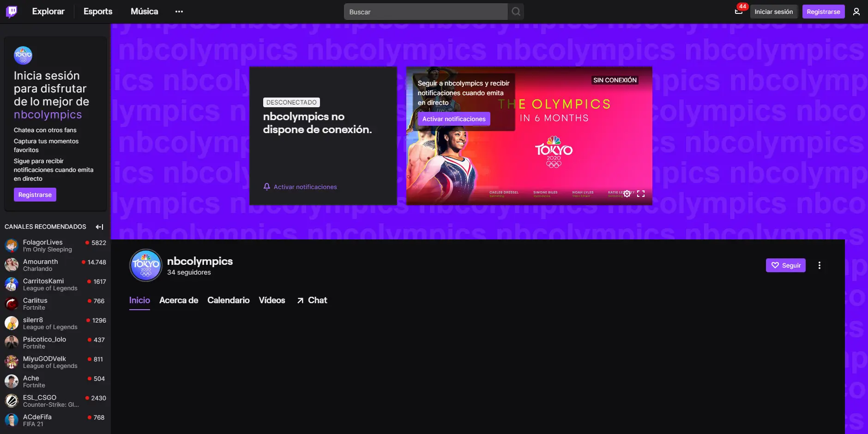Select ESL_CSGO channel name

point(40,397)
